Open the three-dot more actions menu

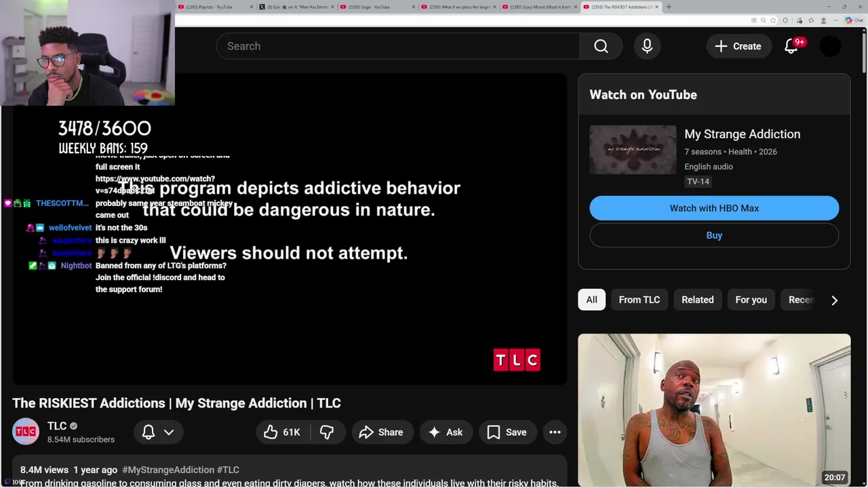click(x=555, y=432)
